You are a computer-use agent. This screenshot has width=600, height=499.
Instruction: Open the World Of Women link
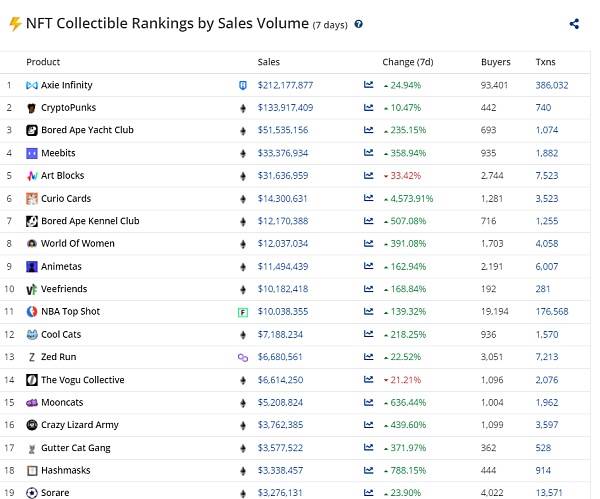point(78,243)
